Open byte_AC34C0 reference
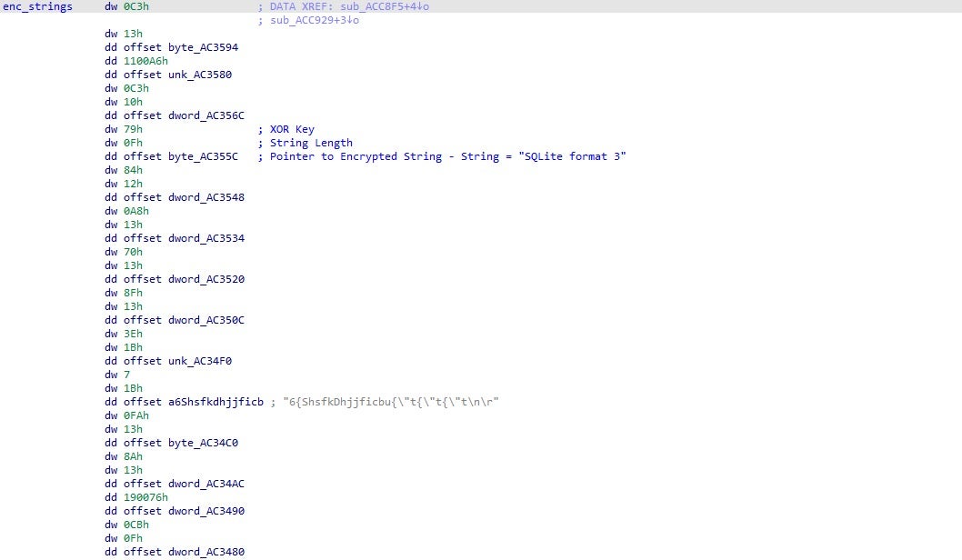This screenshot has width=962, height=560. coord(203,443)
